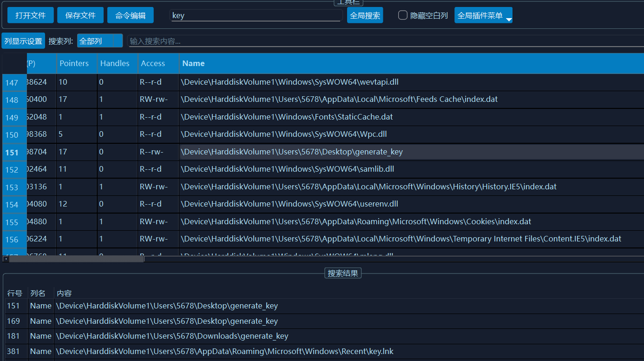644x361 pixels.
Task: Select row header 151
Action: pyautogui.click(x=12, y=153)
